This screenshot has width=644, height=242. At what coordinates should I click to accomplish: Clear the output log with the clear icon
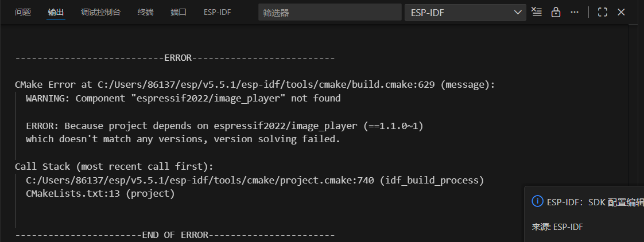point(537,12)
